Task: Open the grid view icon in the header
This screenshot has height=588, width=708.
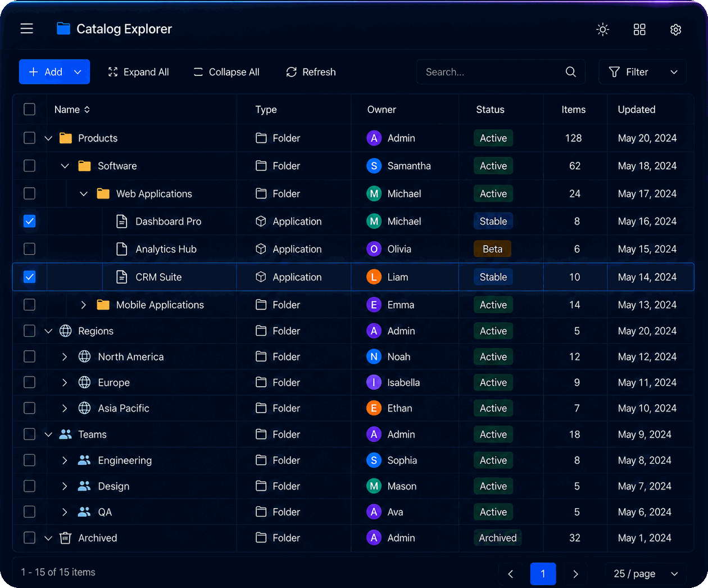Action: 639,29
